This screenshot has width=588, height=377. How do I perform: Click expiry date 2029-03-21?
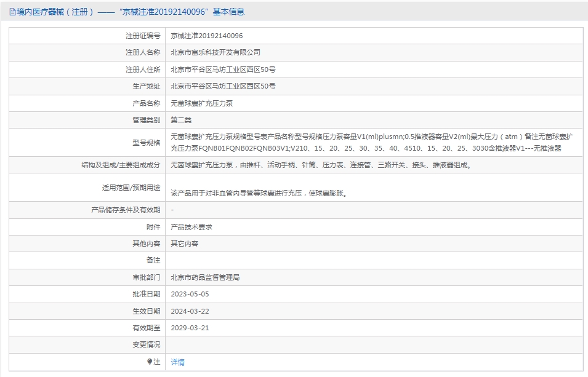(x=190, y=328)
